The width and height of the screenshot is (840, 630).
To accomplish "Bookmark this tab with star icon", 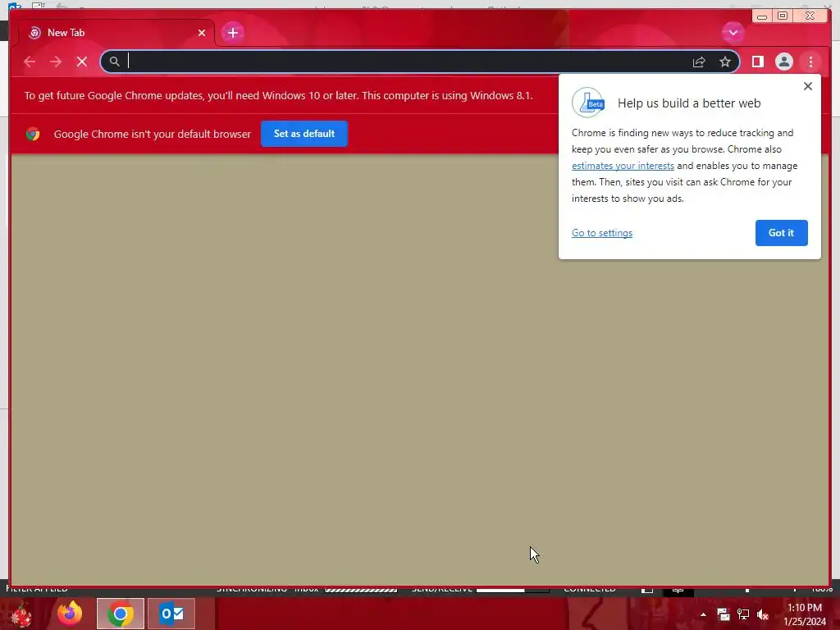I will [725, 62].
